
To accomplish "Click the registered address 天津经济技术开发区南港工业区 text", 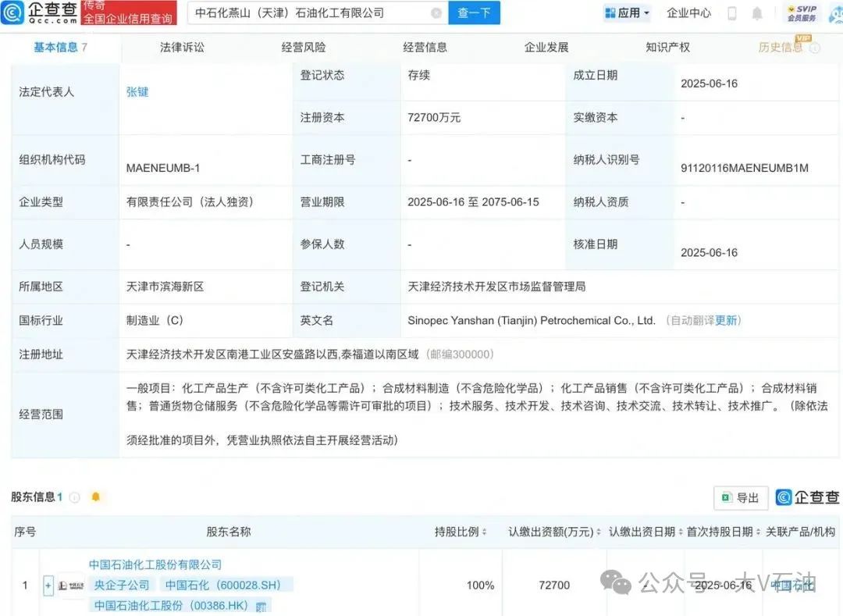I will 272,354.
